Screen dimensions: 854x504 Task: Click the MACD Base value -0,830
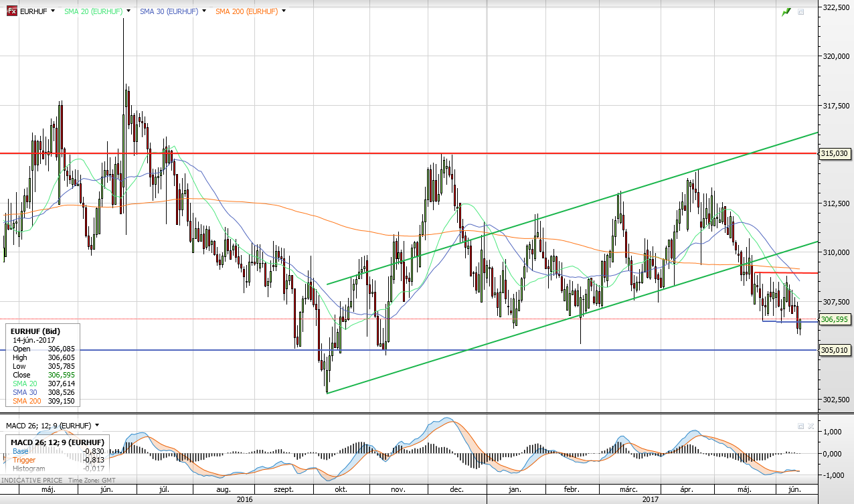click(93, 451)
